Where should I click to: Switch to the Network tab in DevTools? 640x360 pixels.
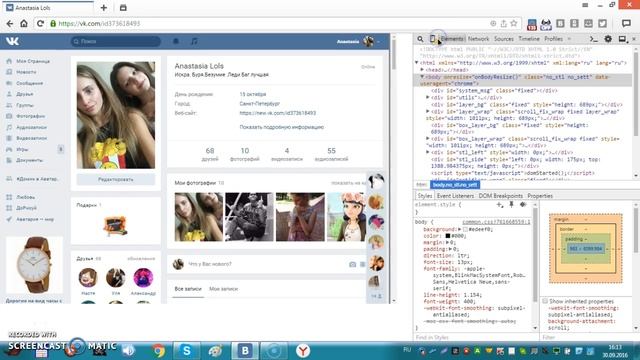coord(478,39)
